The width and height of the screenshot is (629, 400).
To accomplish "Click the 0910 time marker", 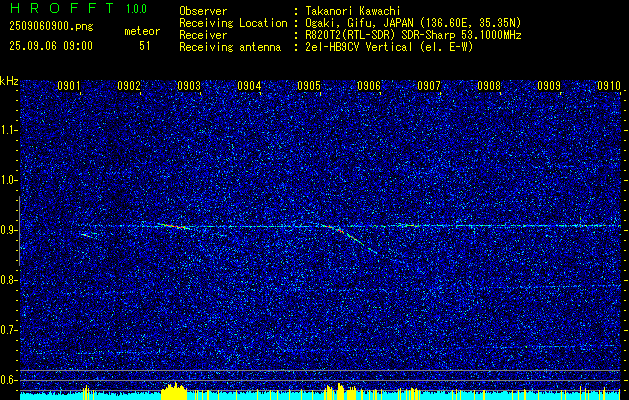I will (x=609, y=86).
